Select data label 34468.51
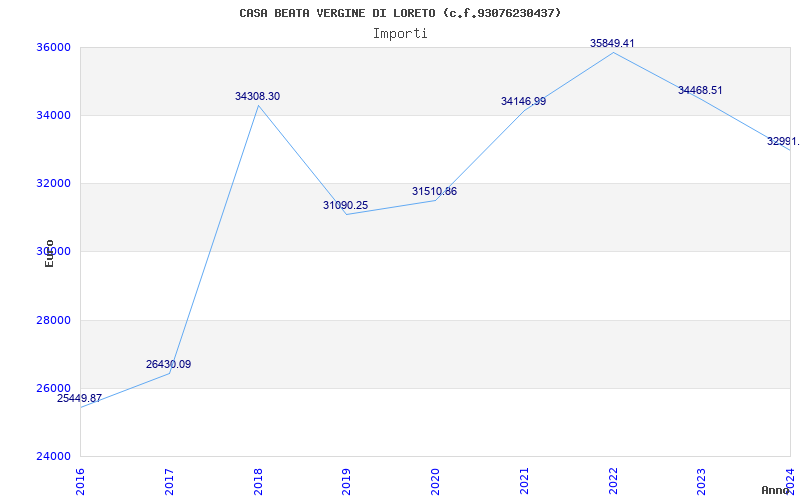 700,90
